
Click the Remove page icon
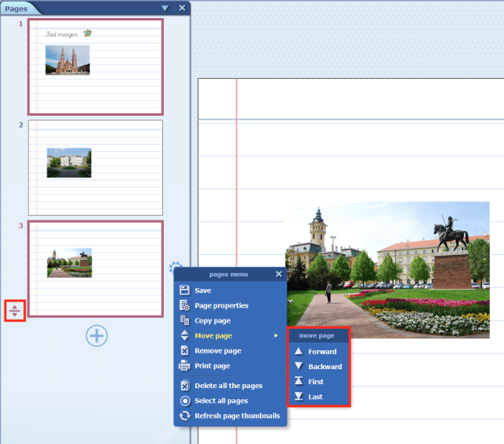point(184,350)
